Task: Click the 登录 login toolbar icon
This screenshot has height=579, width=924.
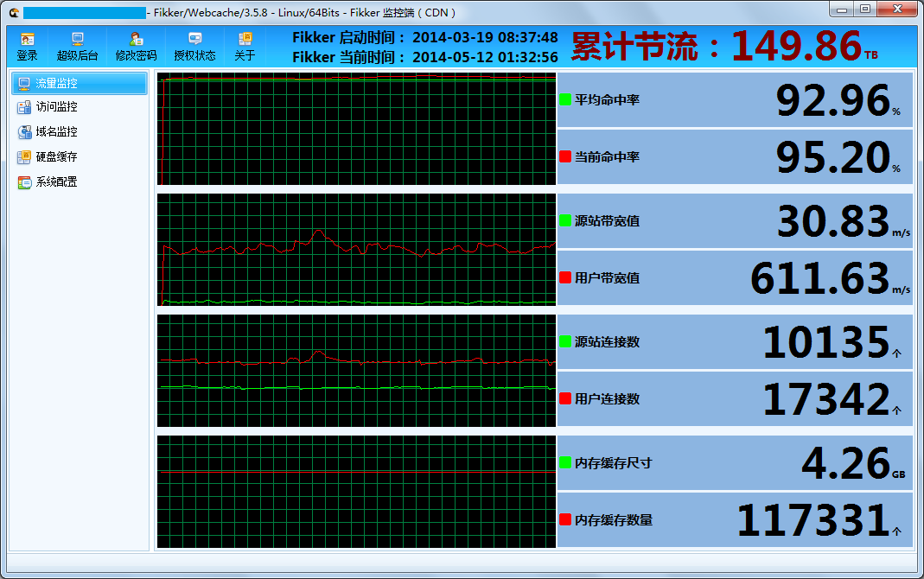Action: 28,46
